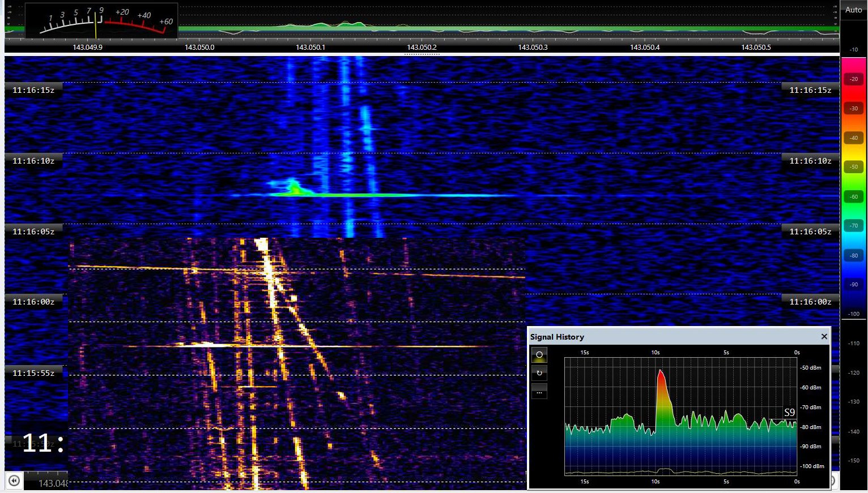Click the S9 marker in Signal History

789,413
